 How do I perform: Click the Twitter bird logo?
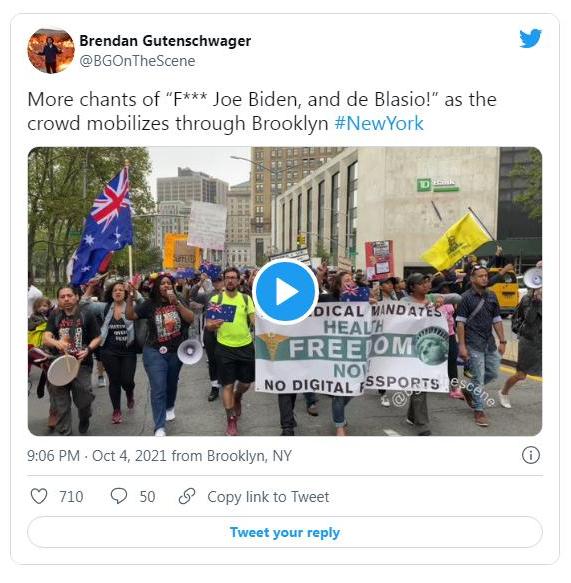click(530, 38)
